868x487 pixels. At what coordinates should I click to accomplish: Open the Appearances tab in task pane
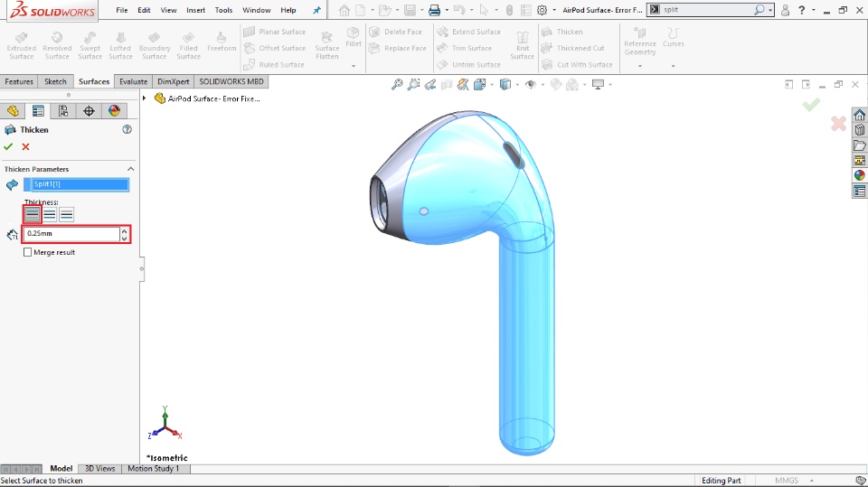pyautogui.click(x=859, y=175)
